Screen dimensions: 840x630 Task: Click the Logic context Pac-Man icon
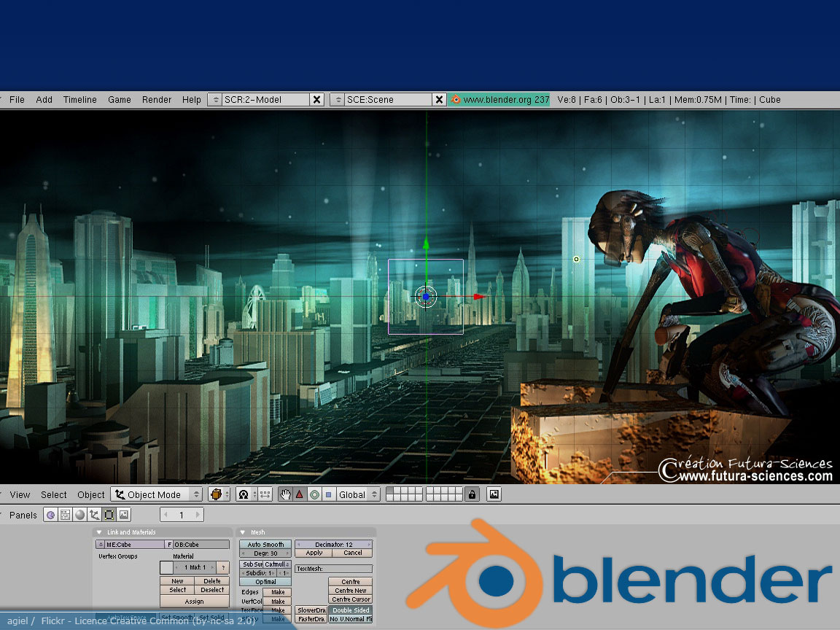coord(50,515)
